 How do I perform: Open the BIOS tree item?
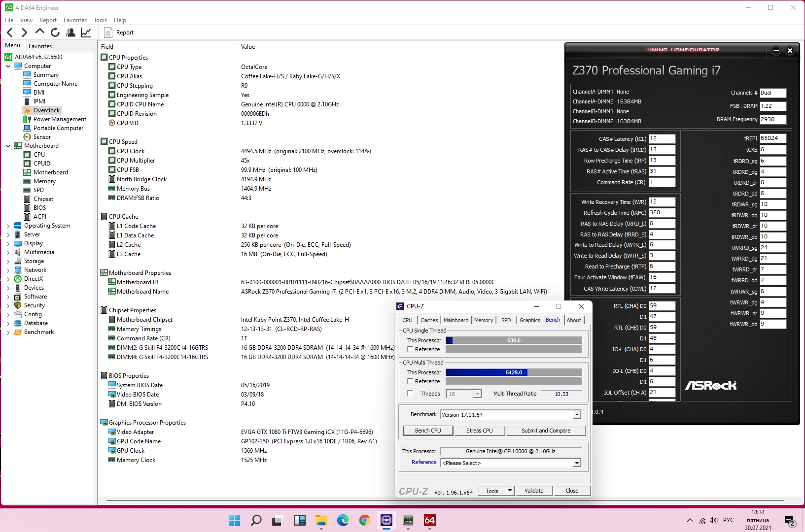pos(39,208)
